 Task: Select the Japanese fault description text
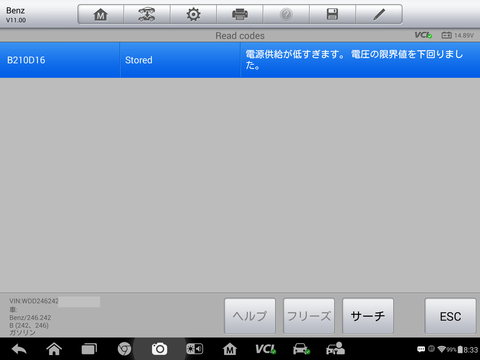(354, 60)
